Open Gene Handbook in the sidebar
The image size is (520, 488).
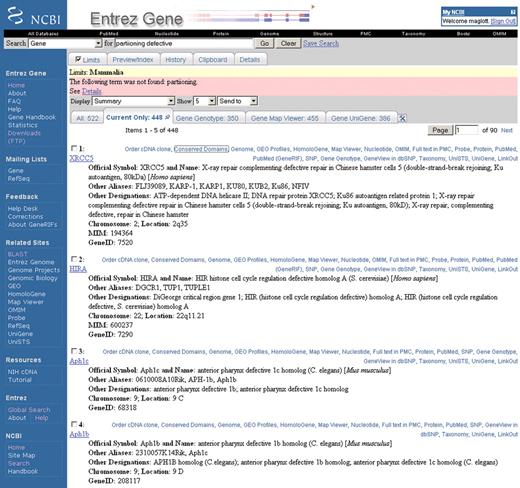(x=32, y=117)
